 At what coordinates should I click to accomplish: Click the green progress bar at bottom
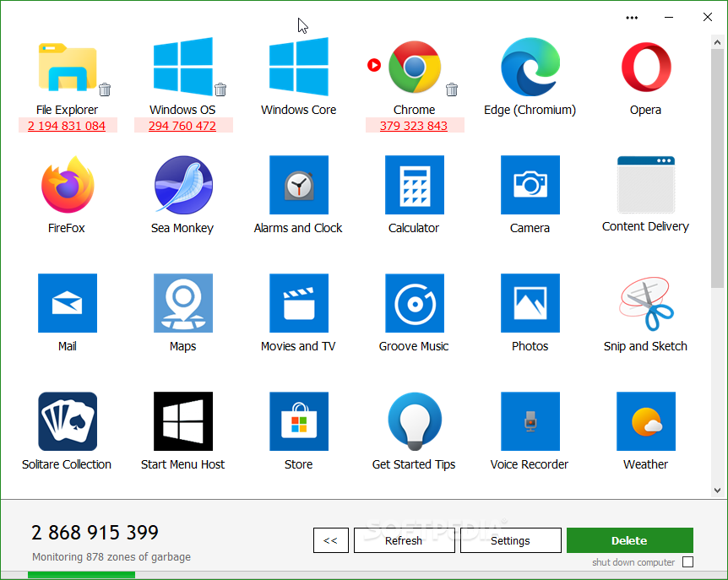pos(81,576)
